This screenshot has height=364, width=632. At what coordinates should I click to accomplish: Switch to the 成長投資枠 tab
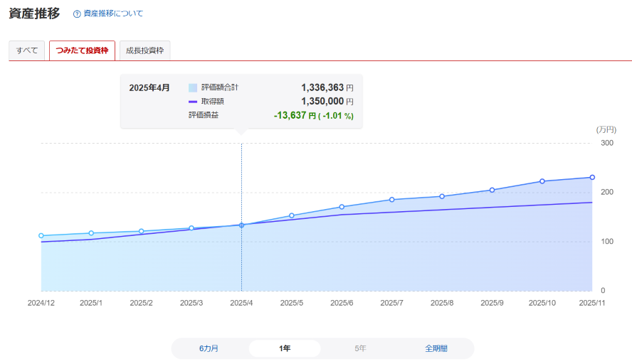144,50
